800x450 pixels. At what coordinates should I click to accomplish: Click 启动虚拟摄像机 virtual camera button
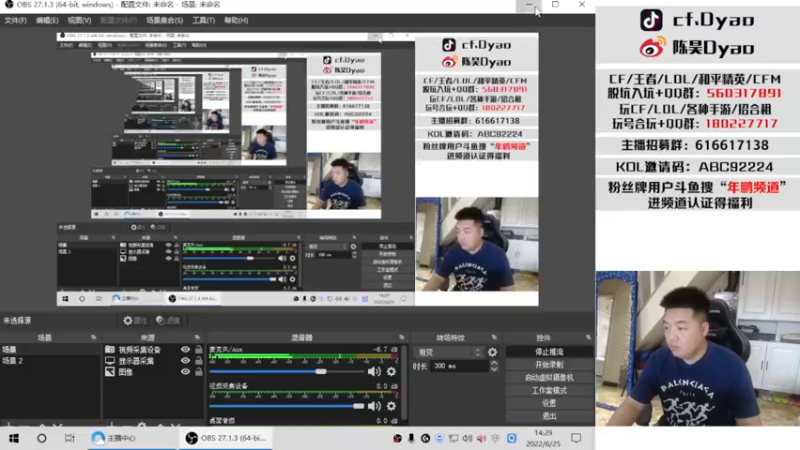549,378
